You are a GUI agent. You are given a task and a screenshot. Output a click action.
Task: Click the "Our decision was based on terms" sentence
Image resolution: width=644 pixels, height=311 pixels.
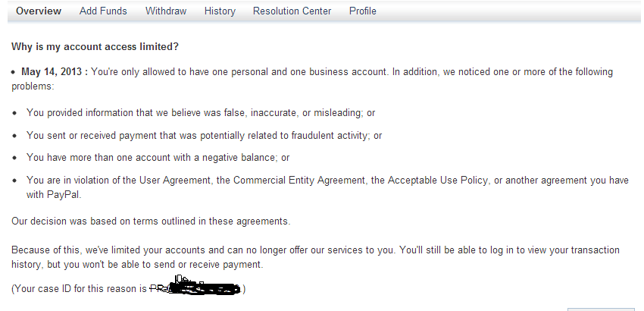pyautogui.click(x=151, y=221)
